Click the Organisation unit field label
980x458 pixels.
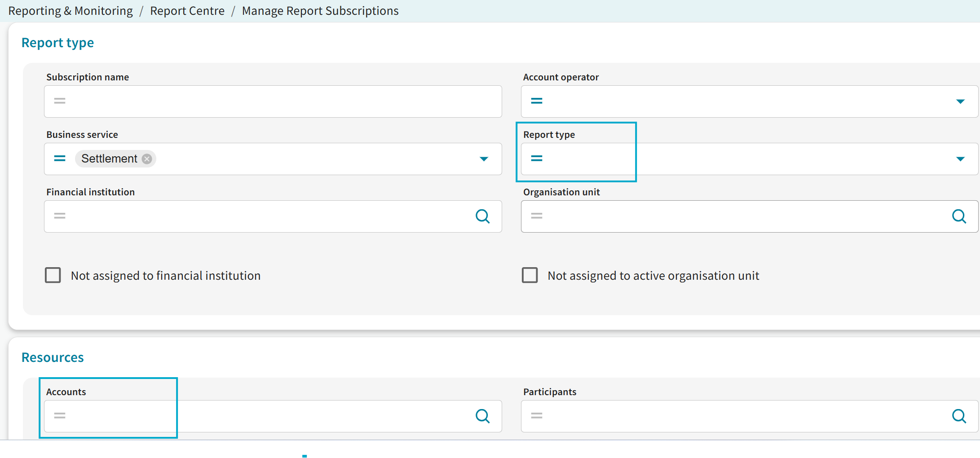[x=561, y=192]
